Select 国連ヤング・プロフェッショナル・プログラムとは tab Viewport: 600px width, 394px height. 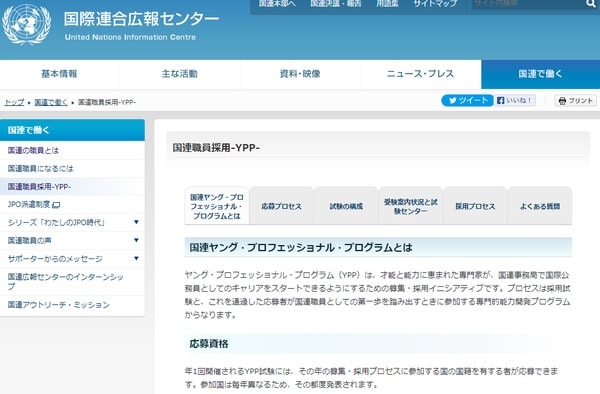point(217,206)
